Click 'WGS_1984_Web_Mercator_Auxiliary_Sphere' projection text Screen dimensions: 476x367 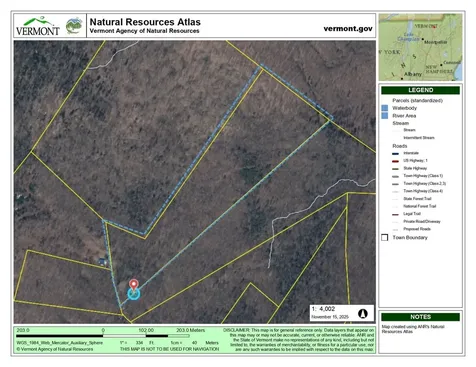click(60, 343)
